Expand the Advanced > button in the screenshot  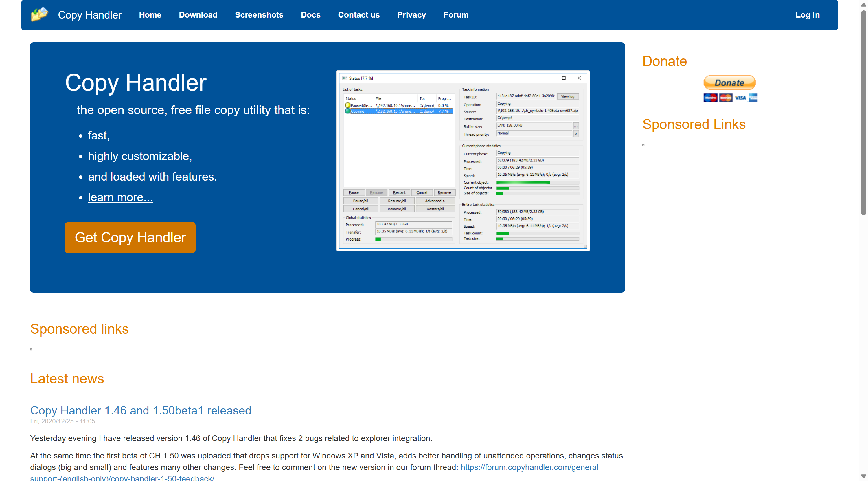(435, 201)
